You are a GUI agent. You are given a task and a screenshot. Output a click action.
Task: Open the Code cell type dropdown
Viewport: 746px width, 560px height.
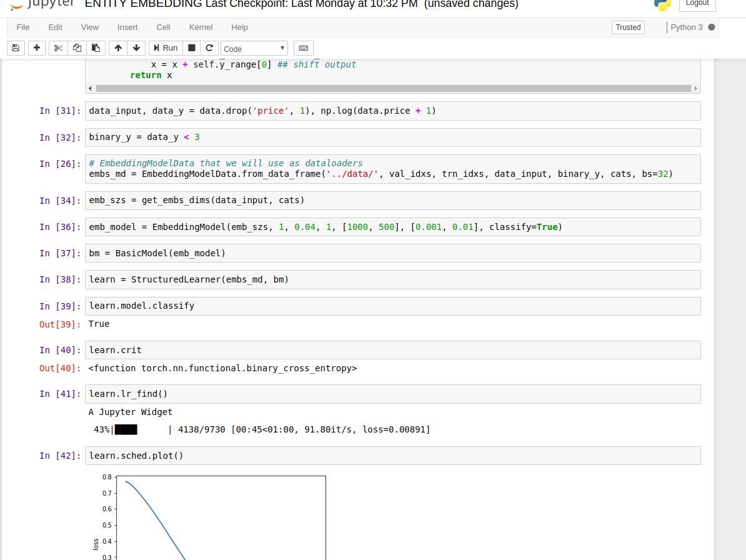click(254, 49)
